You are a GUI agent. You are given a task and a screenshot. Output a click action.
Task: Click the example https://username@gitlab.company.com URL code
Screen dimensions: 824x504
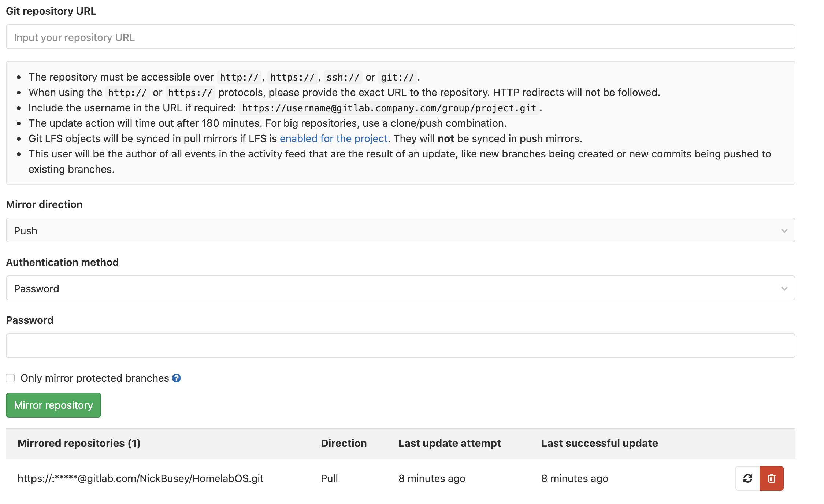[x=389, y=108]
